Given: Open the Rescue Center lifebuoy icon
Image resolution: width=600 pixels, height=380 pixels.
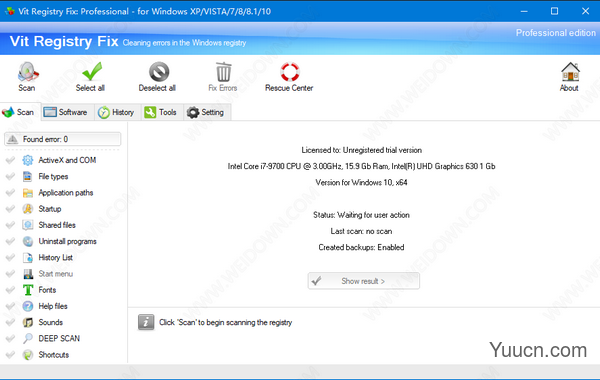Looking at the screenshot, I should click(x=290, y=72).
